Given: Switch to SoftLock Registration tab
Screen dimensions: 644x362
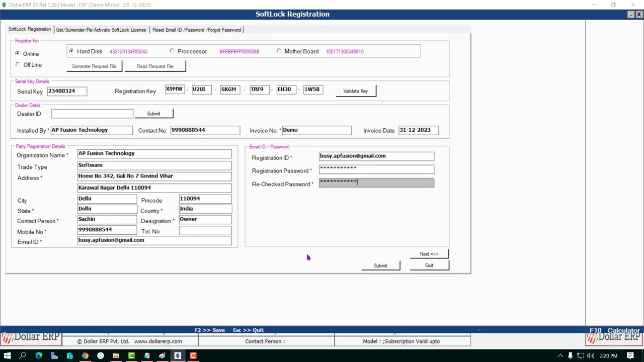Looking at the screenshot, I should pos(30,30).
